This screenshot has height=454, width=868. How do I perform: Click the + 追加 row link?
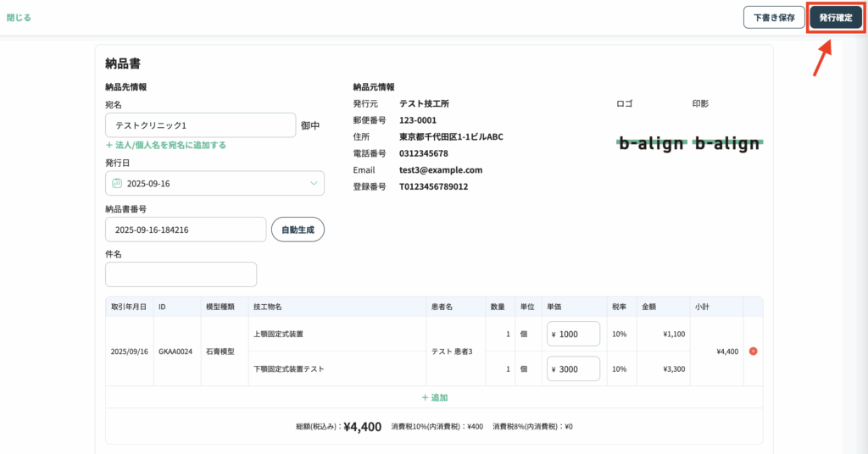[434, 397]
